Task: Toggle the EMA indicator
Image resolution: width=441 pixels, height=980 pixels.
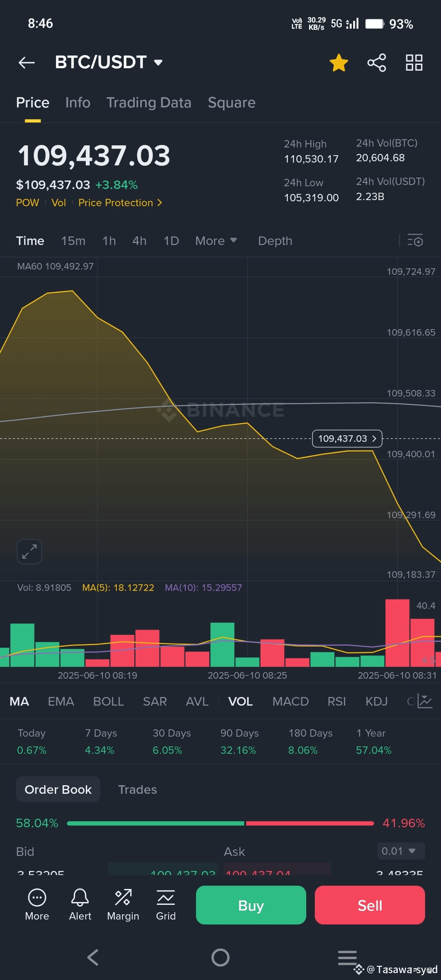Action: click(61, 702)
